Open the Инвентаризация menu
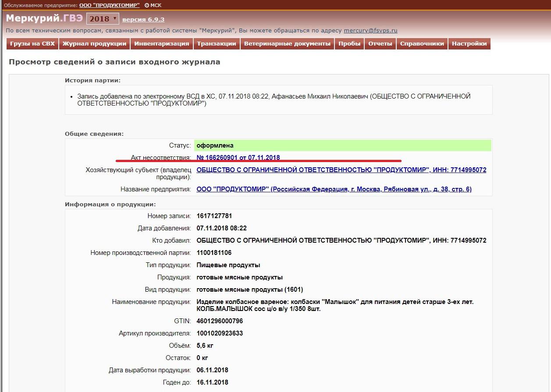Viewport: 551px width, 392px height. click(x=162, y=44)
